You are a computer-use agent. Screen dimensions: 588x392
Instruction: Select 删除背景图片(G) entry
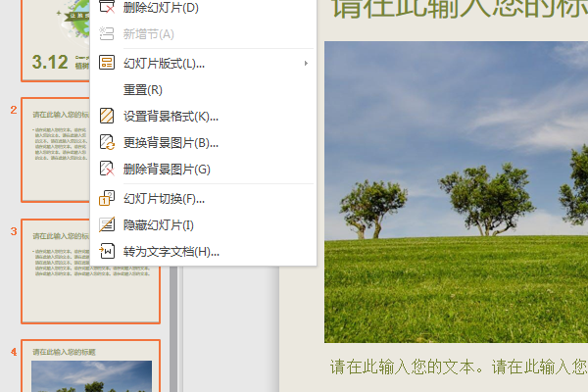coord(203,170)
